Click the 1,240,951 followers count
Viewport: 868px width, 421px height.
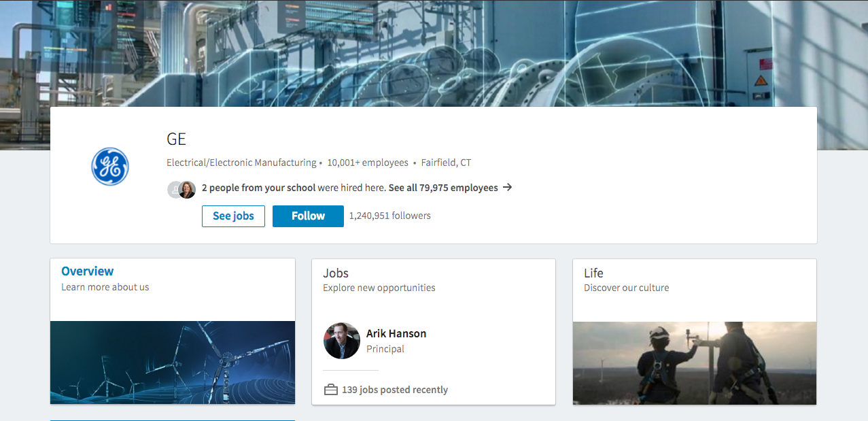[390, 216]
